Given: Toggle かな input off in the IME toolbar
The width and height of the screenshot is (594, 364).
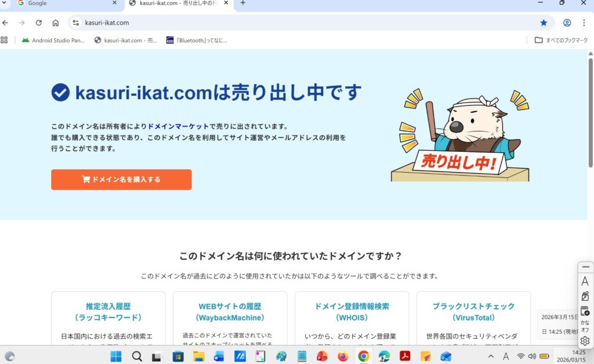Looking at the screenshot, I should tap(585, 326).
